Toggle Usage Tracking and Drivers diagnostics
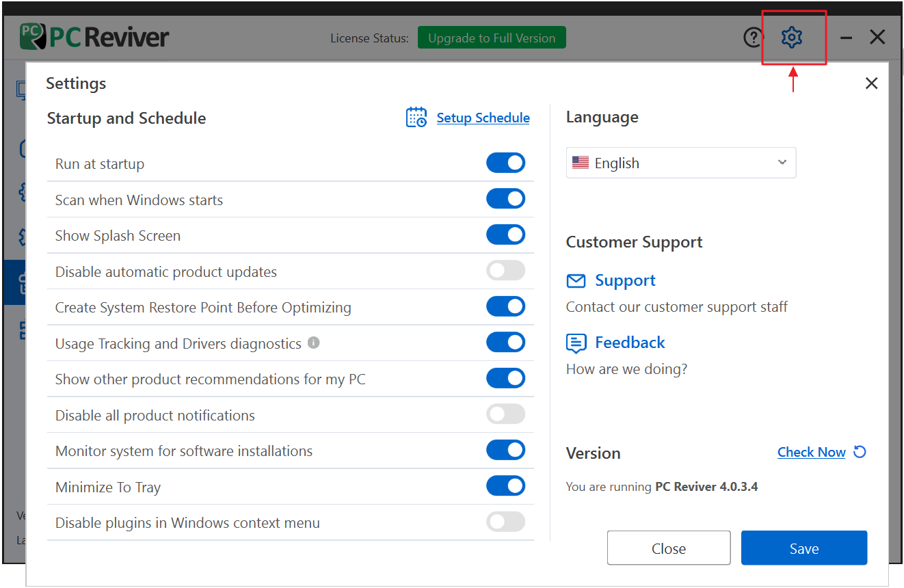This screenshot has width=904, height=588. 505,343
